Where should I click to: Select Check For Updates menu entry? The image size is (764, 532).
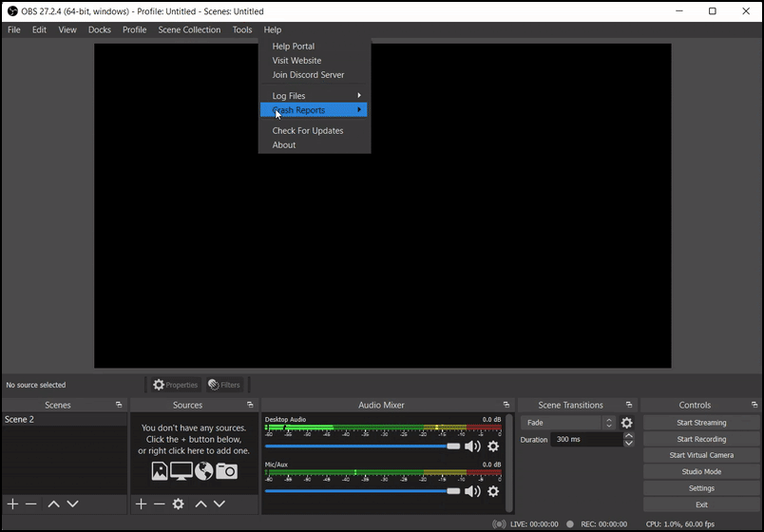click(x=308, y=131)
